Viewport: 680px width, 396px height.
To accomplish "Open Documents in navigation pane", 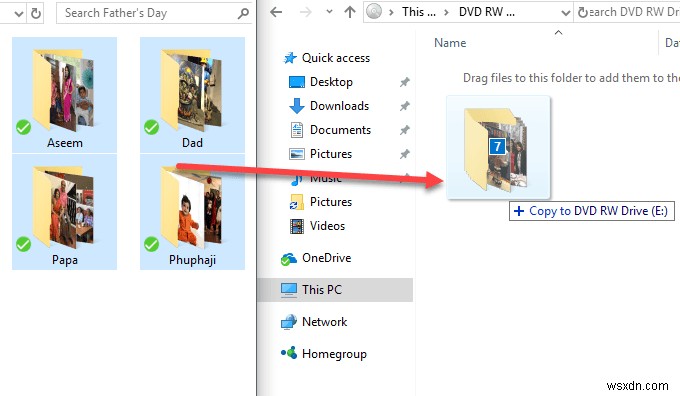I will coord(340,130).
